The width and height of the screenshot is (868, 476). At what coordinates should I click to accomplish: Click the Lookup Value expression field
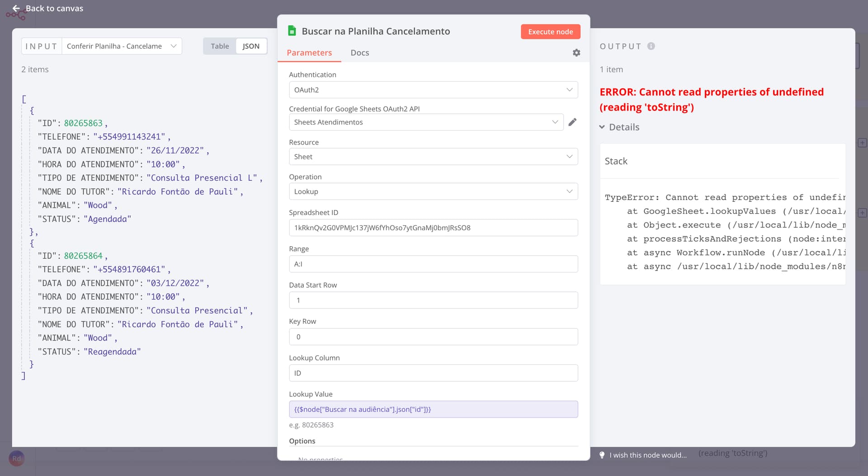point(433,409)
